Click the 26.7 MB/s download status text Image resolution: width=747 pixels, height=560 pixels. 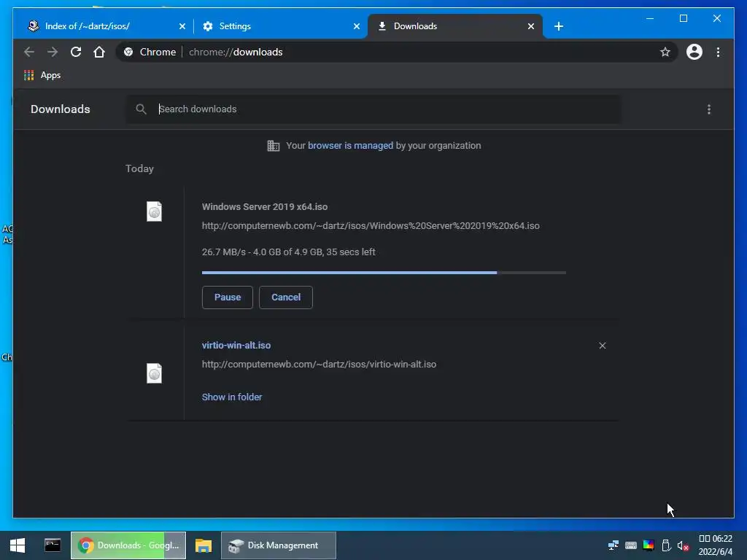click(x=288, y=252)
